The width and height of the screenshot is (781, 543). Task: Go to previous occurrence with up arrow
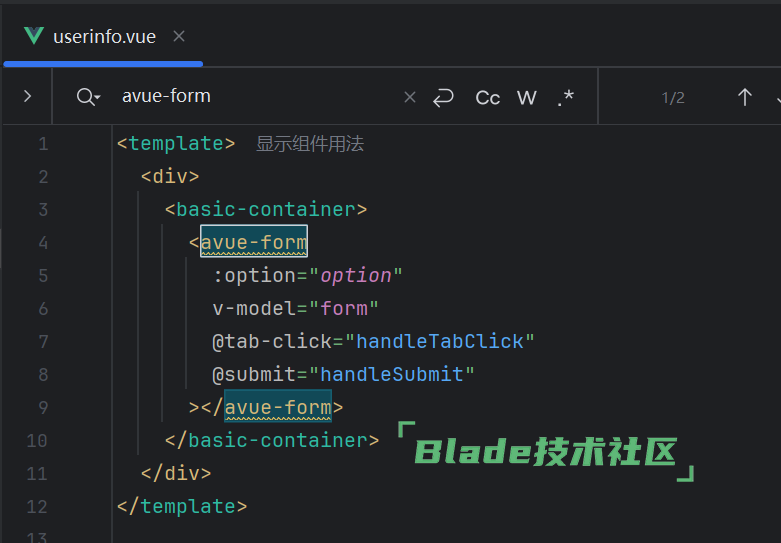pyautogui.click(x=744, y=97)
